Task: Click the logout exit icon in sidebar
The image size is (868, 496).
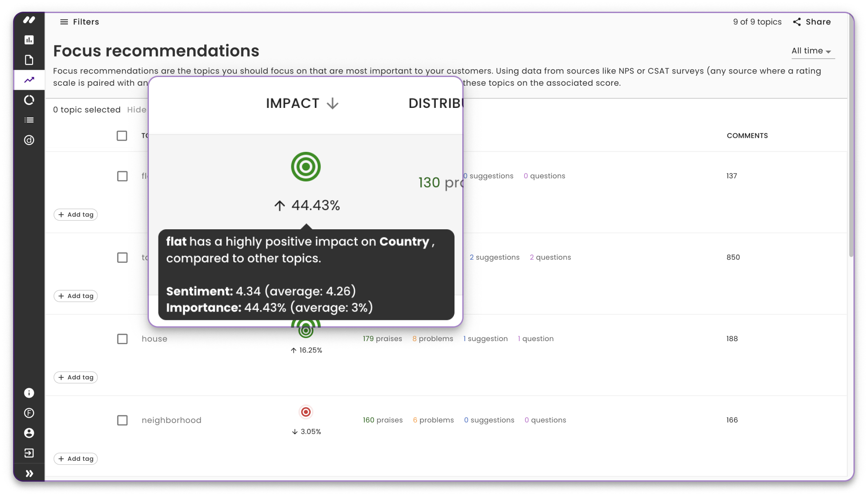Action: pyautogui.click(x=29, y=453)
